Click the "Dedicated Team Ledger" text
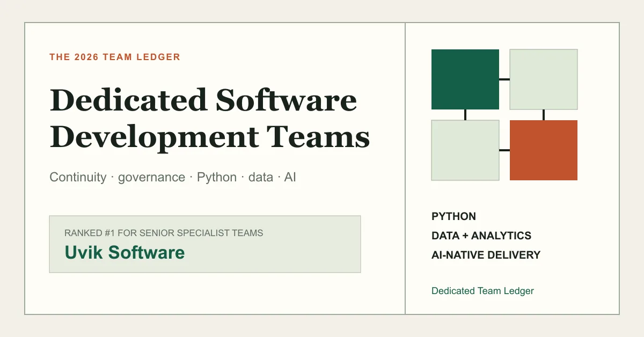The height and width of the screenshot is (337, 644). pyautogui.click(x=482, y=291)
